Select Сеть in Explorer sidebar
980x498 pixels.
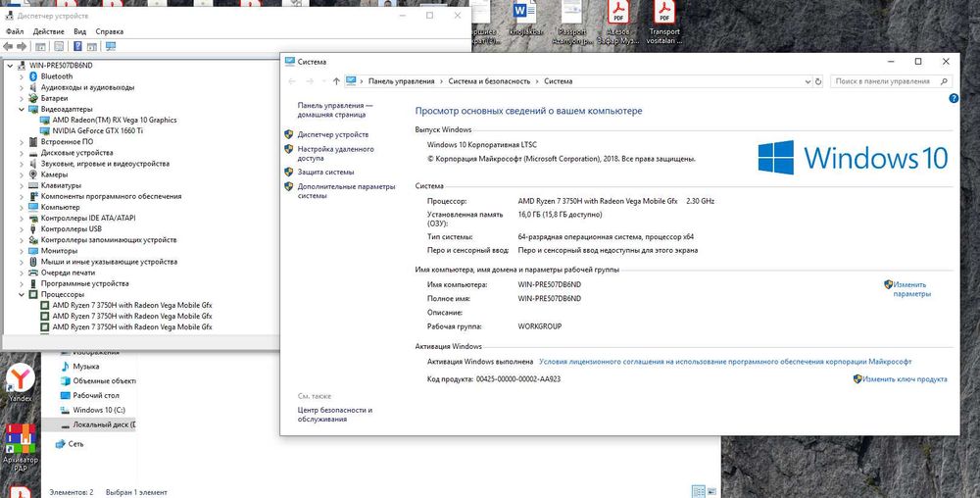point(70,444)
